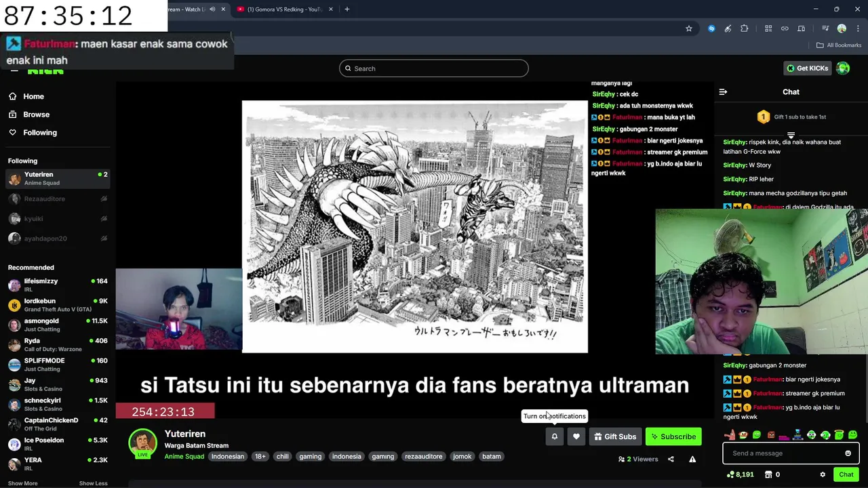Click the rezaauditore tag
The width and height of the screenshot is (868, 488).
(x=423, y=457)
